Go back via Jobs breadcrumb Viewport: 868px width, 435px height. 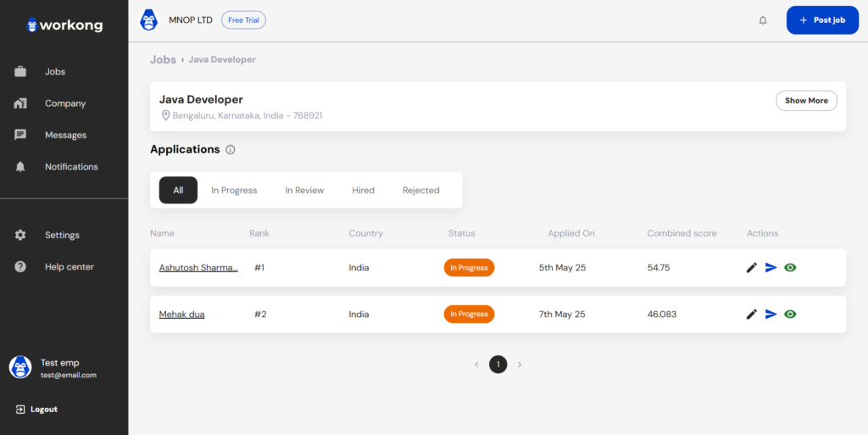click(163, 59)
